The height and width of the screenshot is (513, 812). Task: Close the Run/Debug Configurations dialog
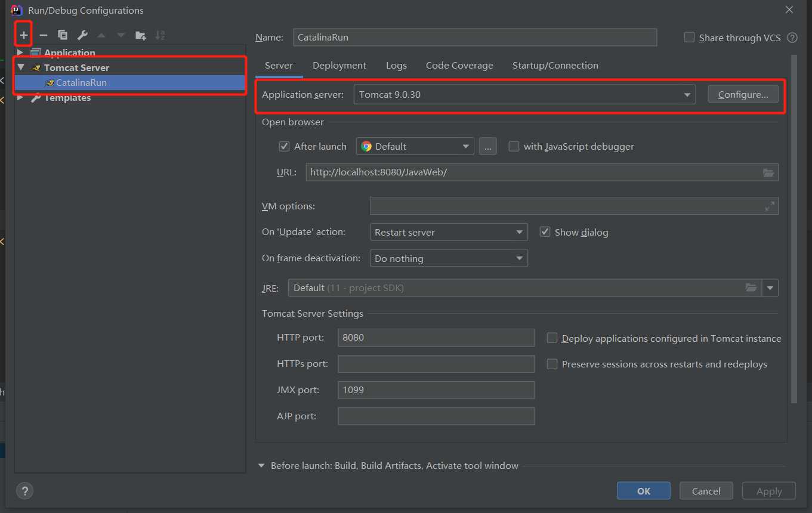[789, 10]
